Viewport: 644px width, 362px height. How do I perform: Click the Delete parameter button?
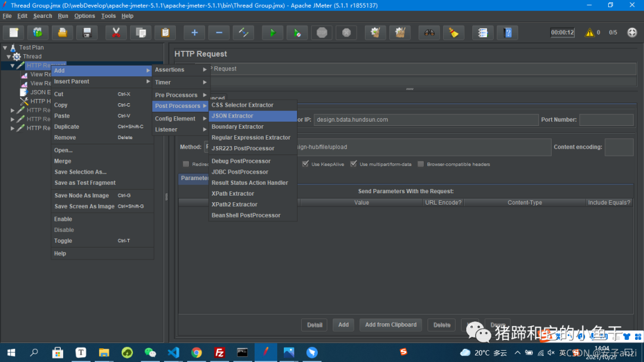tap(442, 325)
